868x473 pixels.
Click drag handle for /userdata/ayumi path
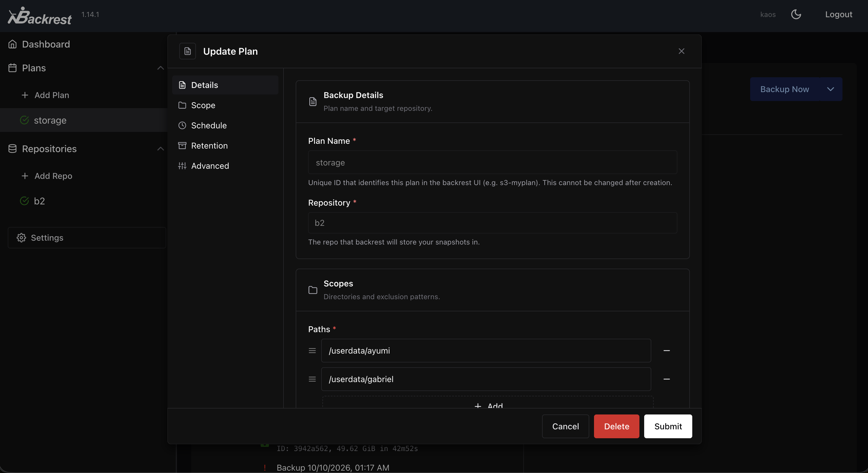312,351
